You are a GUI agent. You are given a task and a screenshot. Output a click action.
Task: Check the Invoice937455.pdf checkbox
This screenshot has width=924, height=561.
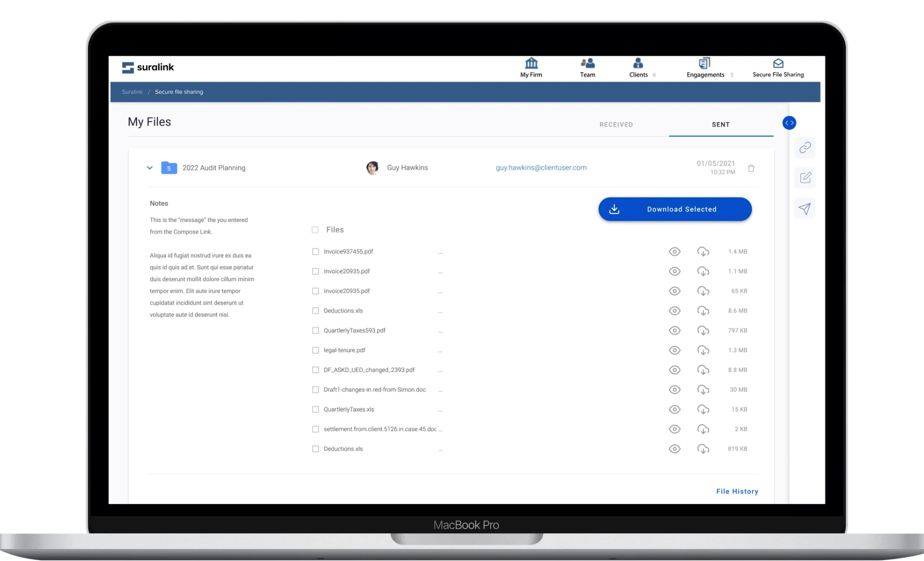[x=316, y=251]
